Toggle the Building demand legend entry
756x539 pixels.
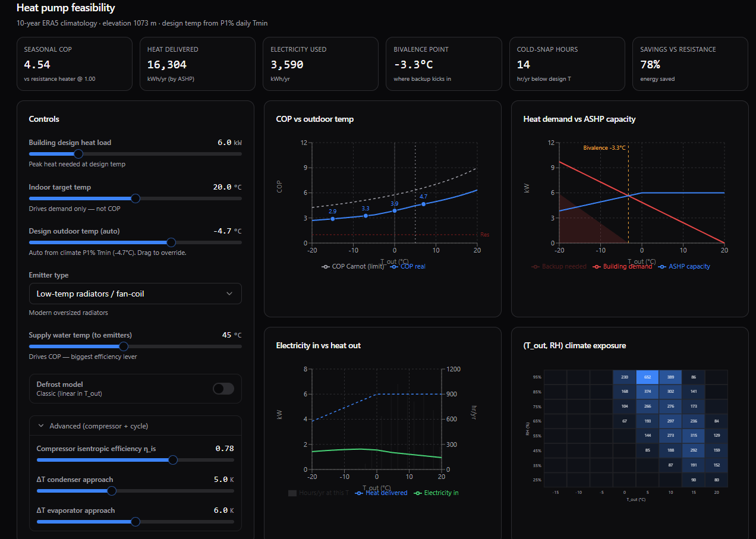tap(622, 266)
